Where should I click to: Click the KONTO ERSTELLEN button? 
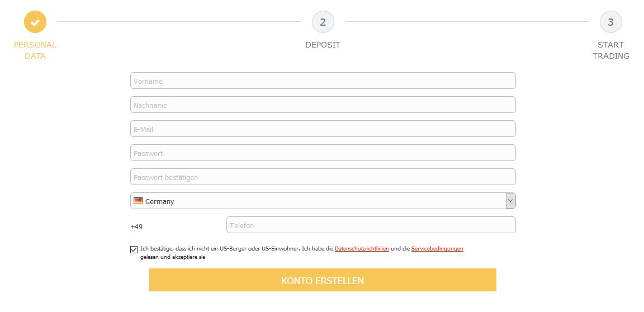pos(323,280)
